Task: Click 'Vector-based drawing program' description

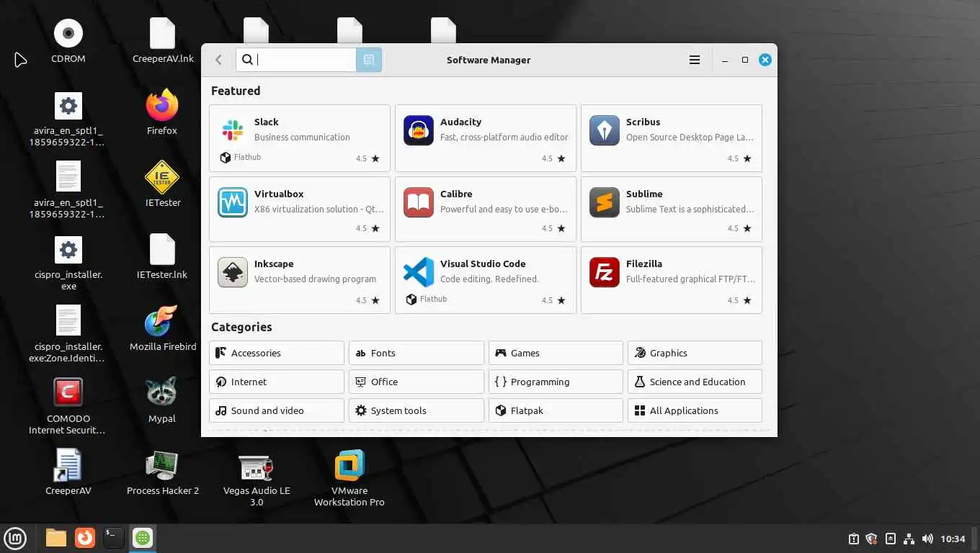Action: pyautogui.click(x=315, y=279)
